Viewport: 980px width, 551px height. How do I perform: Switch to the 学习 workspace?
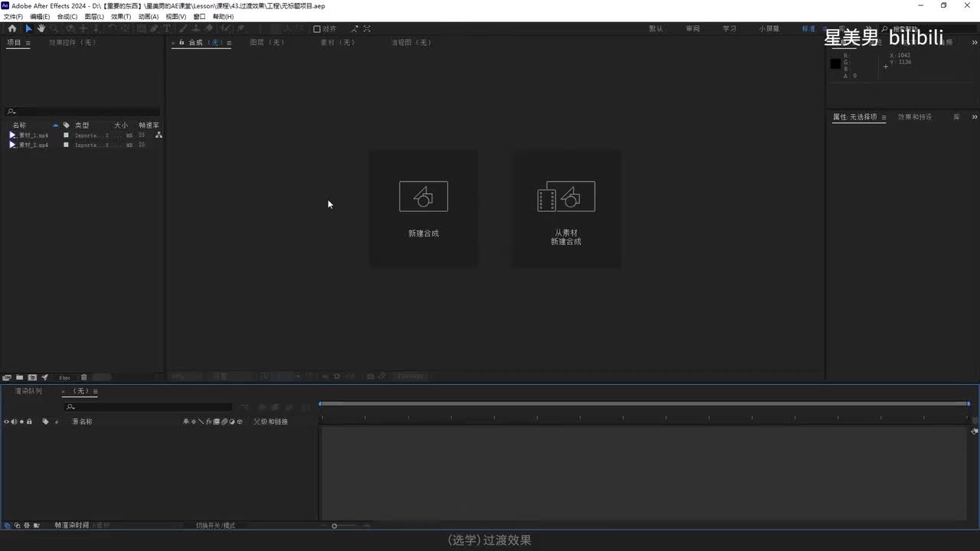[730, 29]
